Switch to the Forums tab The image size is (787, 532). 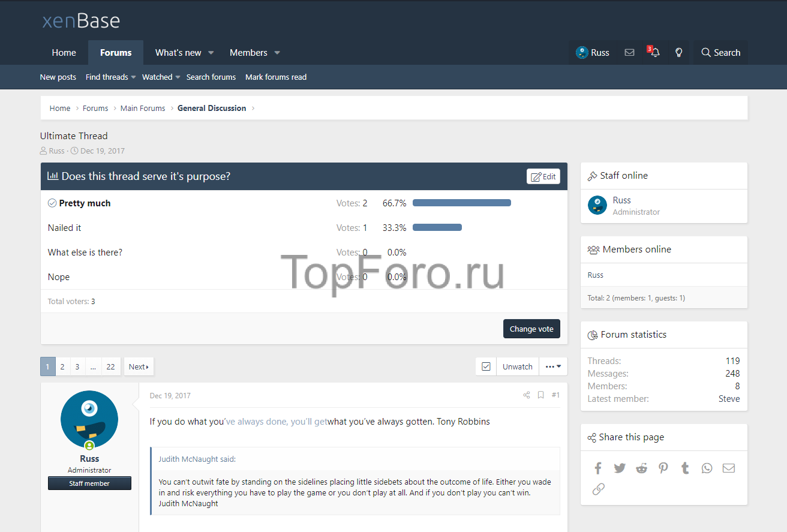(116, 53)
